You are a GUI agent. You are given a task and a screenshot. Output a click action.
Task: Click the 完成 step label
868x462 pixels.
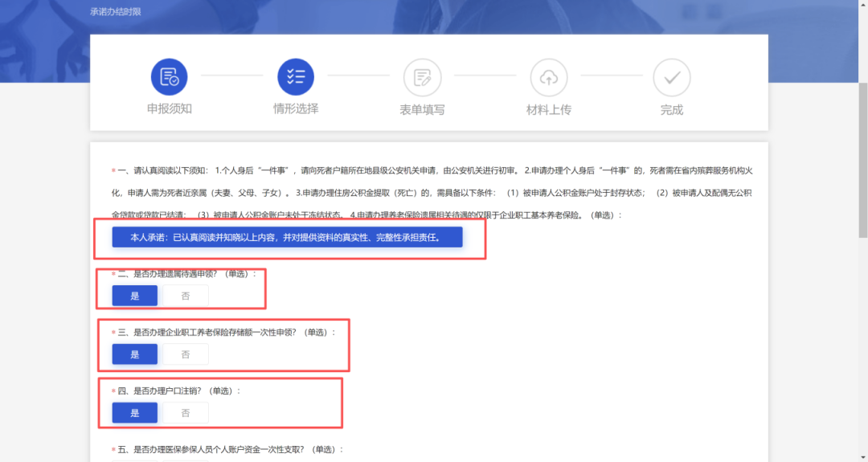[x=671, y=109]
